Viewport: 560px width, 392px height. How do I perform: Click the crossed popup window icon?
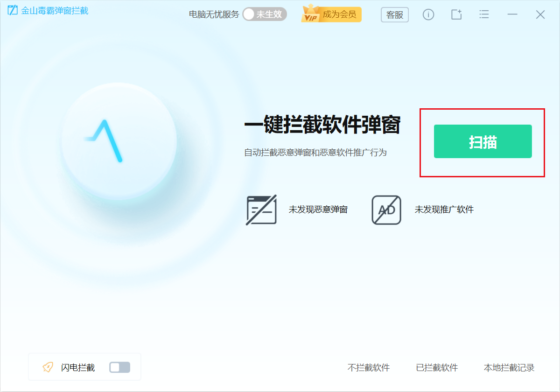[260, 210]
